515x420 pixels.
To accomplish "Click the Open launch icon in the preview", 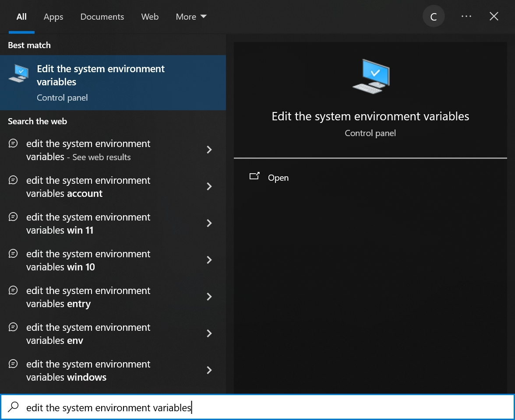I will 254,177.
